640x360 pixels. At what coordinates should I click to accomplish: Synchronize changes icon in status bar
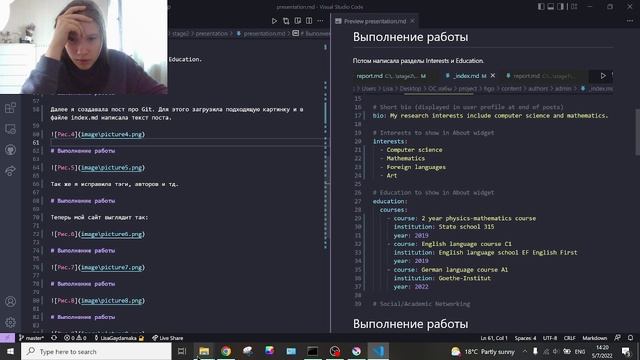point(54,338)
